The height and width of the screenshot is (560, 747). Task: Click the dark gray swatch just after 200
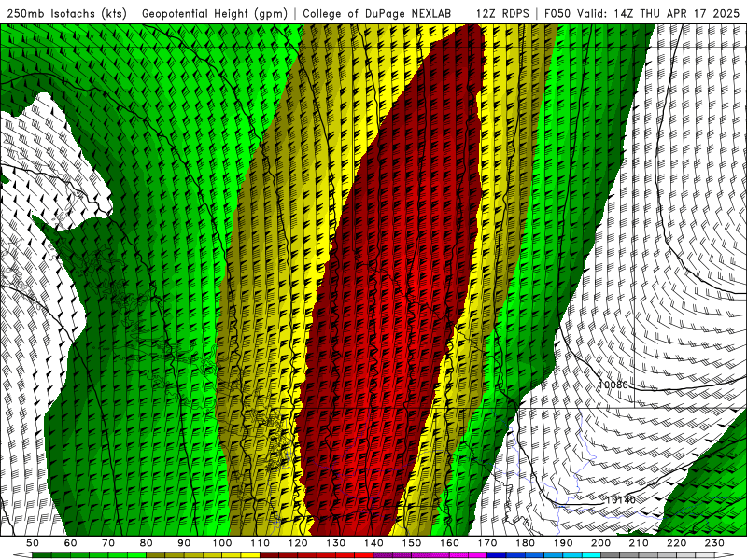click(x=611, y=555)
